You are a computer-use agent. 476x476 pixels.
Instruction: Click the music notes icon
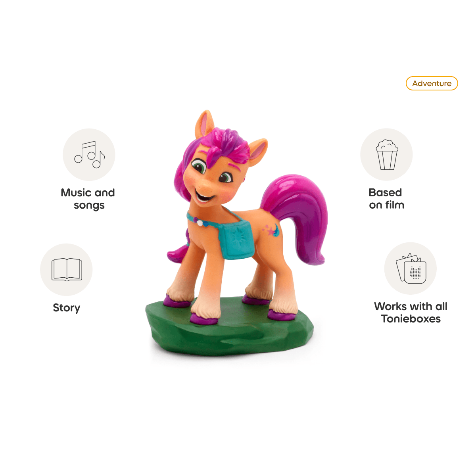click(89, 154)
